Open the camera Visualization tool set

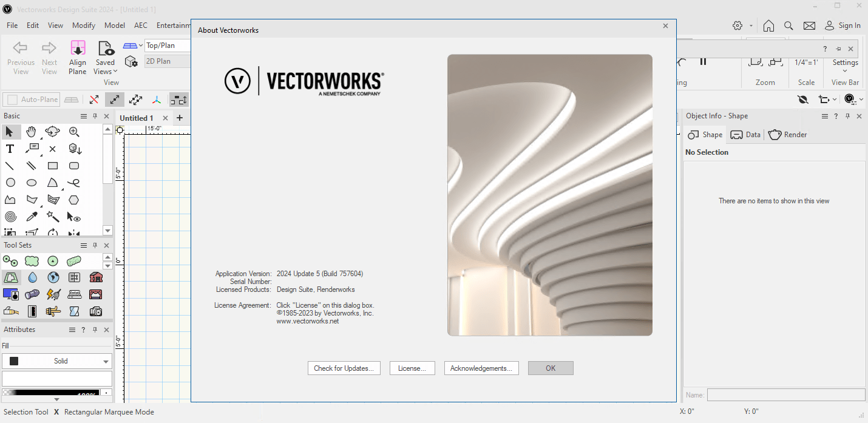coord(96,311)
